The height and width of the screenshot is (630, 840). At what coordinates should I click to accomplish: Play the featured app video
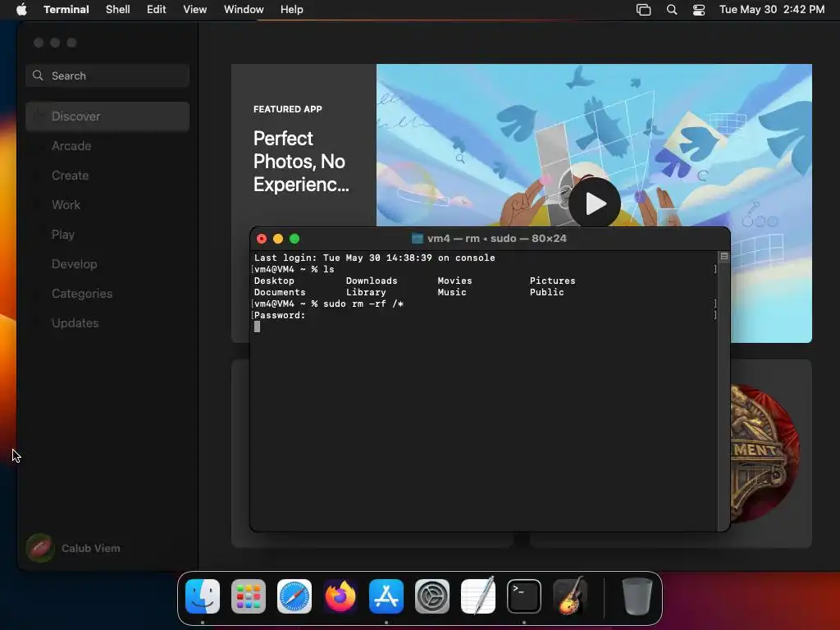[595, 203]
